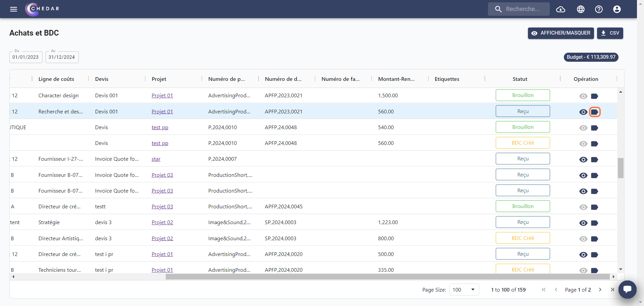
Task: Toggle eye icon in Character design row
Action: point(583,96)
